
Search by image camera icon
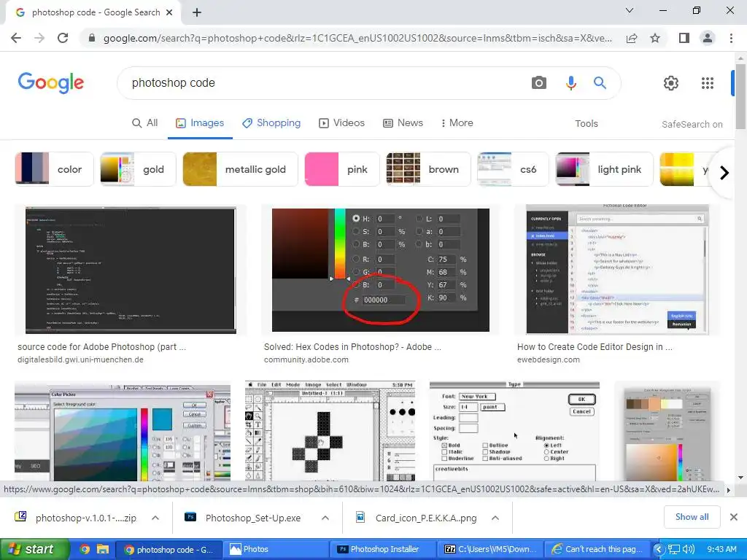point(539,83)
